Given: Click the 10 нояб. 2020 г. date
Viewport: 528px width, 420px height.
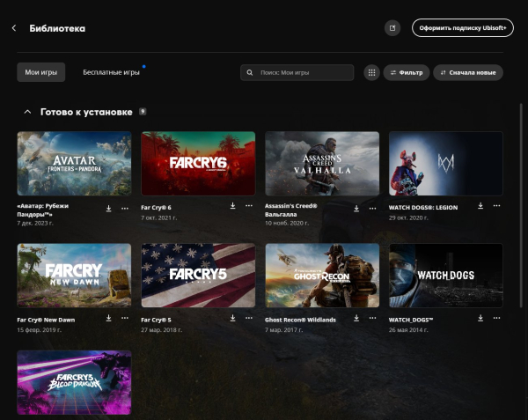Looking at the screenshot, I should pyautogui.click(x=287, y=223).
